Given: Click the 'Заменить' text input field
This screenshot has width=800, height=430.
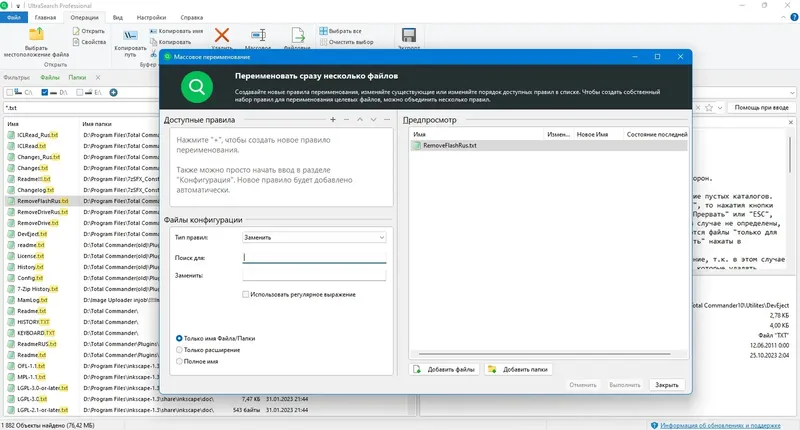Looking at the screenshot, I should tap(314, 275).
